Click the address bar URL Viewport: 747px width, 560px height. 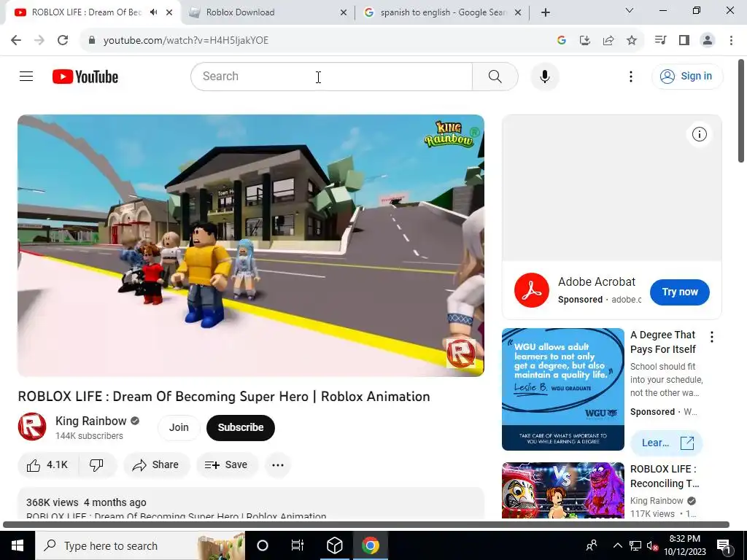pyautogui.click(x=186, y=40)
